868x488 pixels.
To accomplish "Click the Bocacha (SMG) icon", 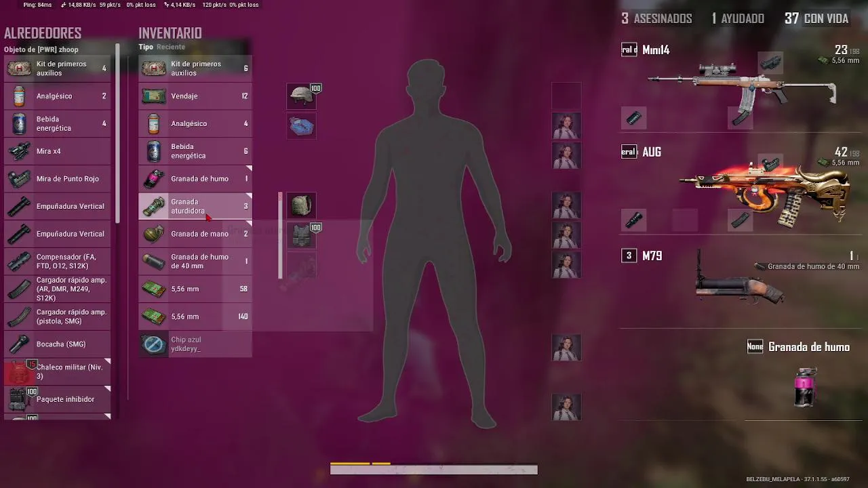I will (19, 344).
